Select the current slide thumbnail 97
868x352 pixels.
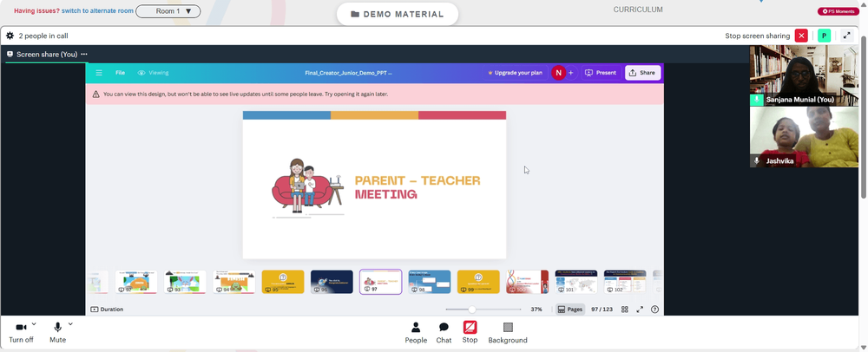[380, 282]
